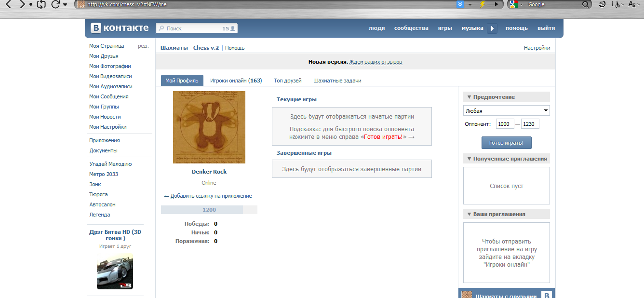
Task: Open the помощь header link
Action: tap(517, 28)
